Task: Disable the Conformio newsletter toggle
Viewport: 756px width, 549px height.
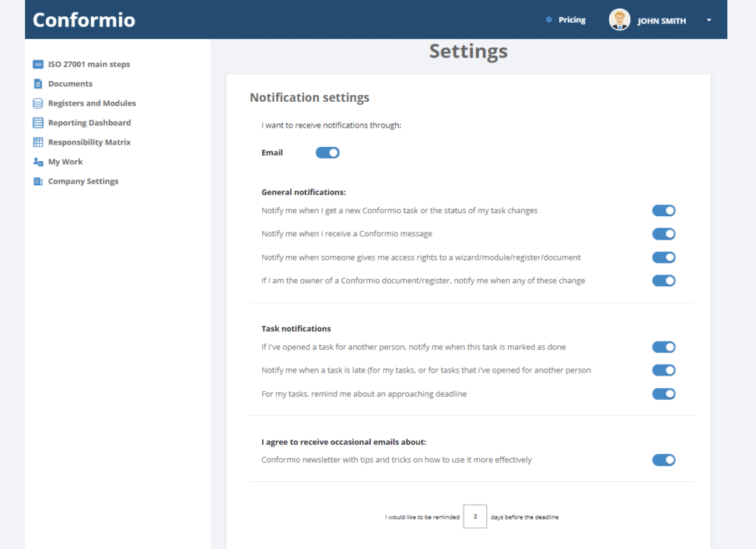Action: pyautogui.click(x=663, y=459)
